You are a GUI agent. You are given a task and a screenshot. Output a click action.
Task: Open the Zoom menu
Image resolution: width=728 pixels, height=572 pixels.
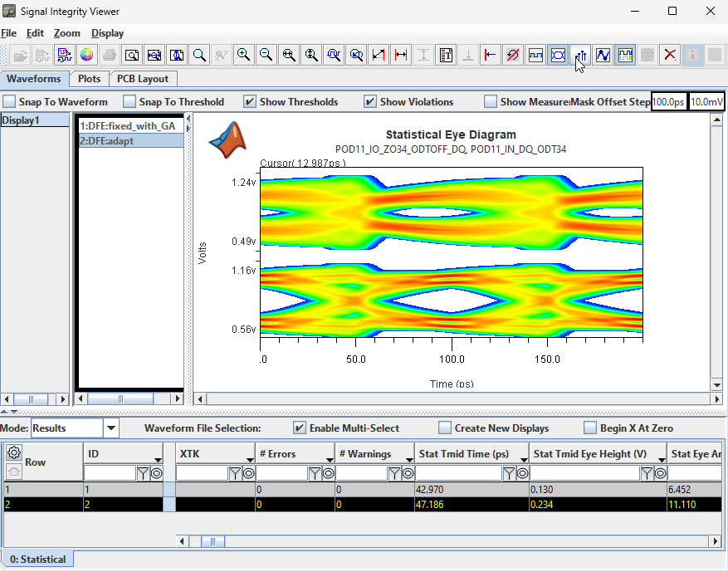coord(66,33)
